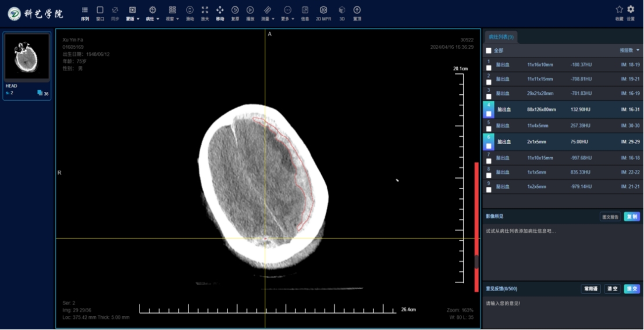Open the 2D MPR view

click(x=323, y=10)
